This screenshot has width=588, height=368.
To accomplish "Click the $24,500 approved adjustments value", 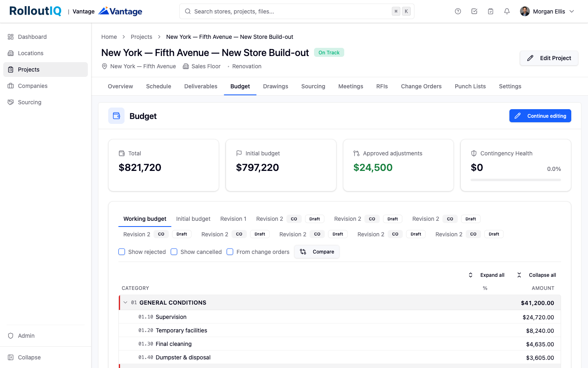I will pyautogui.click(x=373, y=168).
